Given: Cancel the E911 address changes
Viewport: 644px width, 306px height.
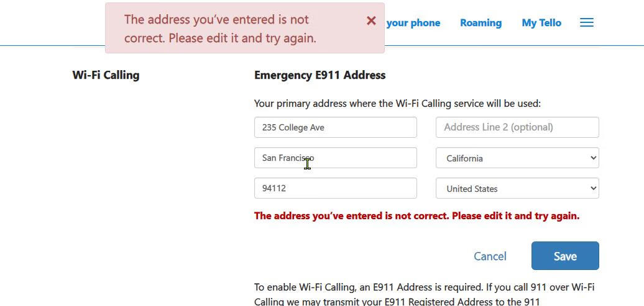Looking at the screenshot, I should pos(490,256).
